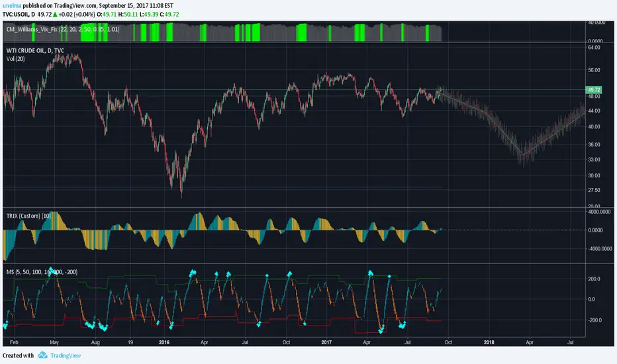Click the 30.00 price axis label
Image resolution: width=617 pixels, height=364 pixels.
(x=594, y=175)
